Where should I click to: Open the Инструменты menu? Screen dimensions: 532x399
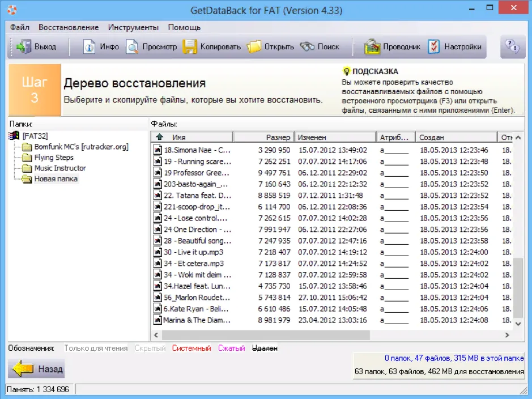point(133,27)
